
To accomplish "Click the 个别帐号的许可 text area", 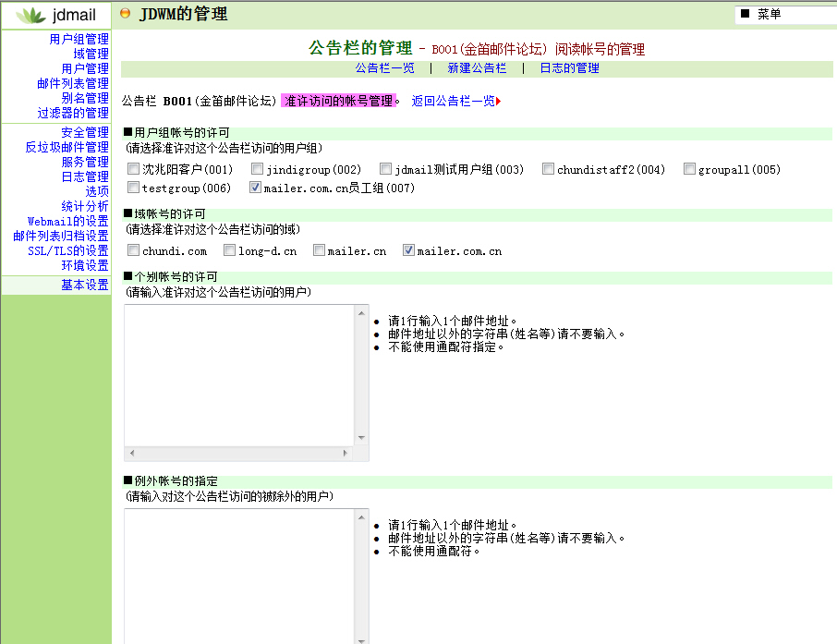I will [239, 375].
